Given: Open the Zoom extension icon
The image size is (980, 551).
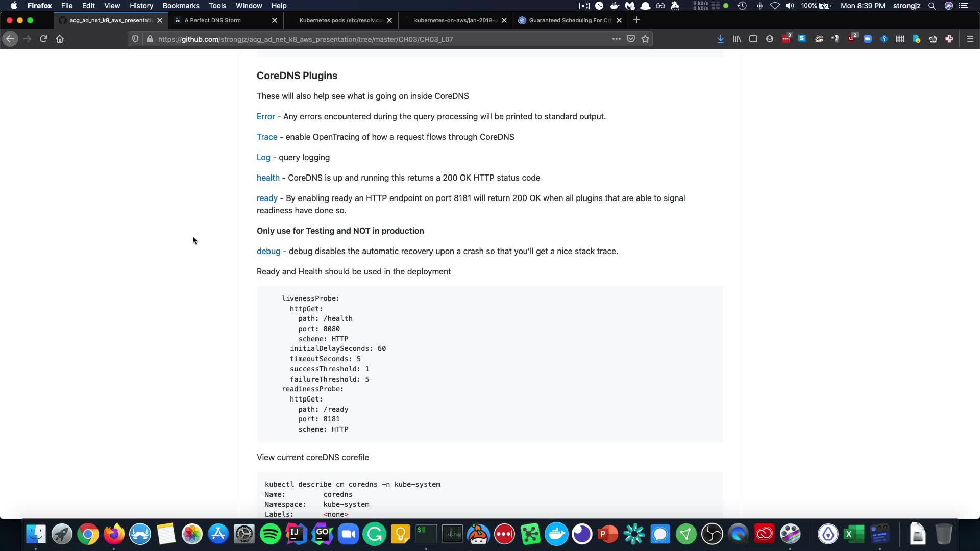Looking at the screenshot, I should (868, 39).
